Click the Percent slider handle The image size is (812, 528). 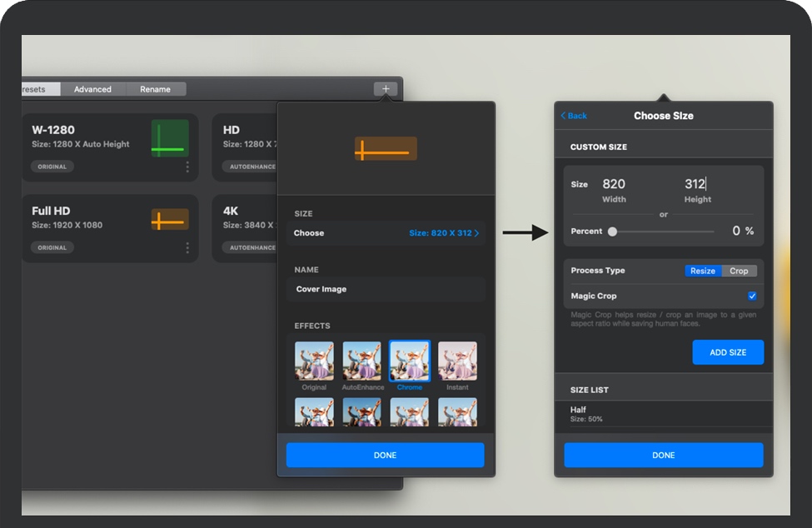click(x=612, y=231)
